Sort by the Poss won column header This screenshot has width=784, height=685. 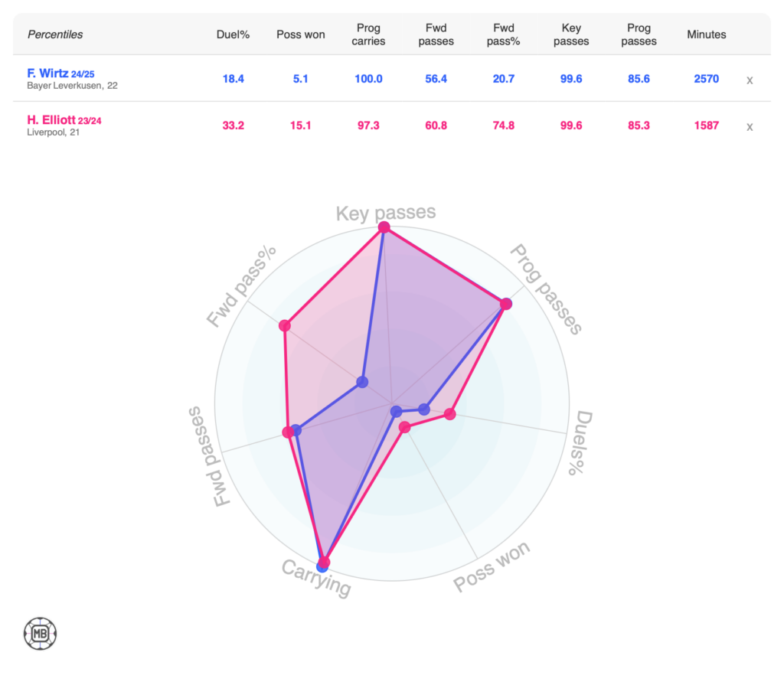click(301, 34)
